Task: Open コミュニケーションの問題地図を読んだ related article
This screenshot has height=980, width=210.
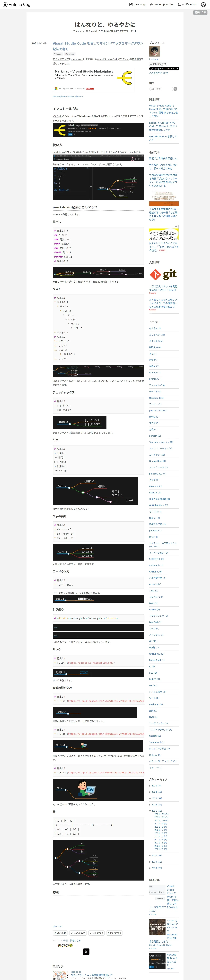Action: pyautogui.click(x=91, y=975)
